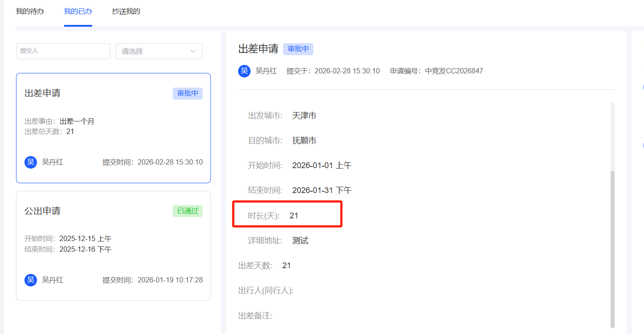Click the 出差申请 title in detail panel
Screen dimensions: 644x334
tap(258, 49)
